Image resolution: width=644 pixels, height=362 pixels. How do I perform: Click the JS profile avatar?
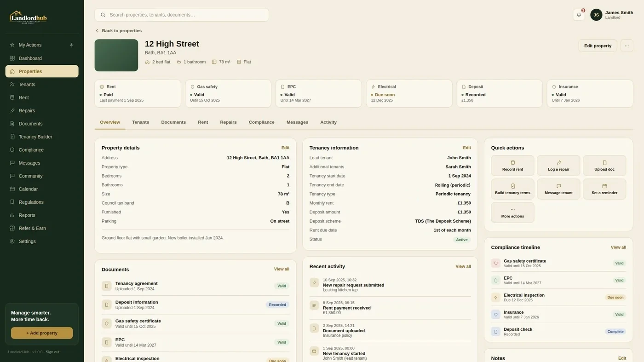pyautogui.click(x=596, y=15)
